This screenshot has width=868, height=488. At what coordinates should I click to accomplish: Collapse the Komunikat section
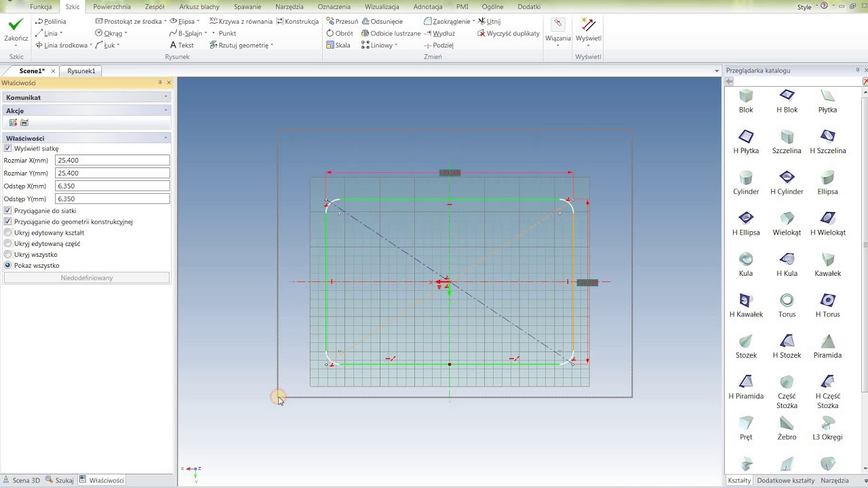(165, 97)
